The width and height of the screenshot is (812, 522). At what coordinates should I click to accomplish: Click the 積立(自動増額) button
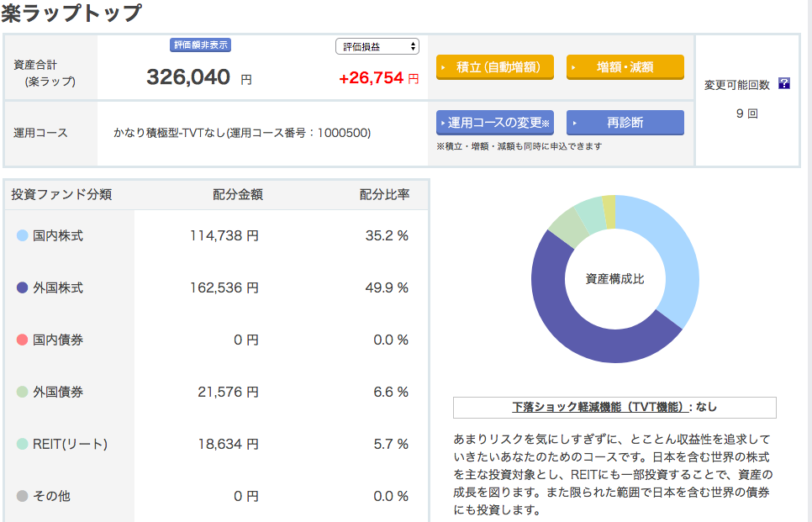pos(495,67)
